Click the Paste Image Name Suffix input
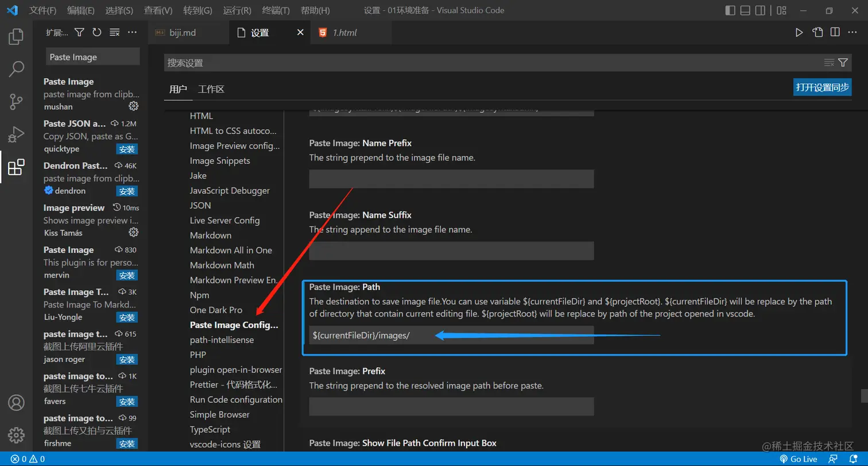The width and height of the screenshot is (868, 466). click(x=451, y=251)
